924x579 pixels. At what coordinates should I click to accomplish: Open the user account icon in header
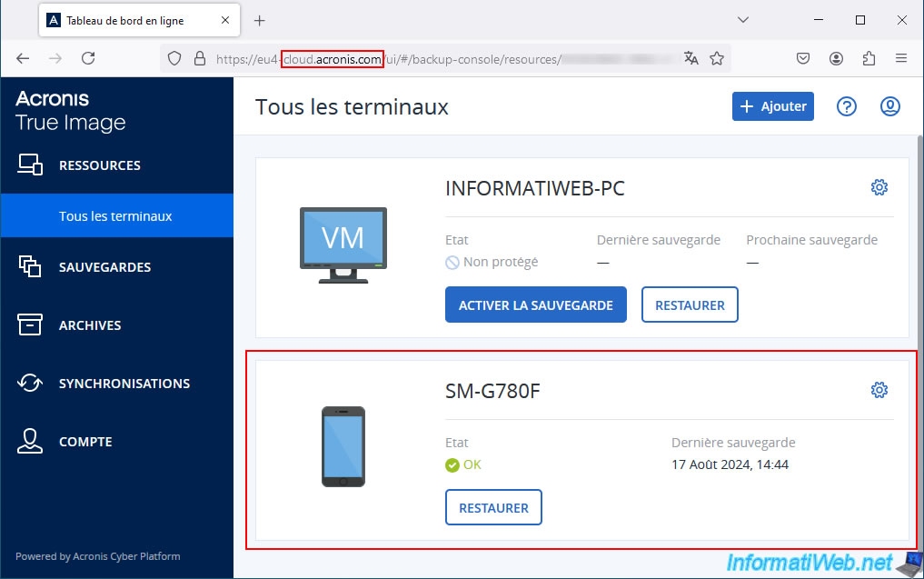point(889,106)
